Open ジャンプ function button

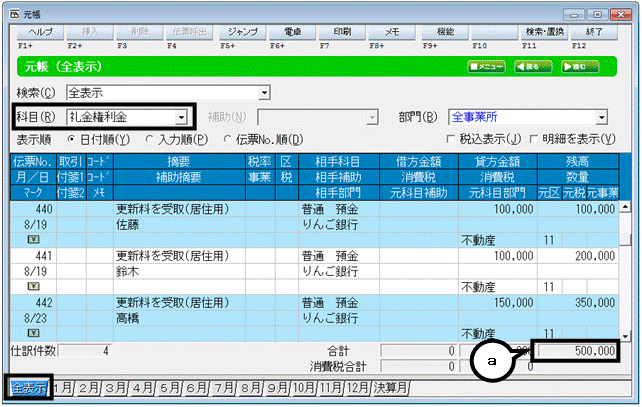(242, 32)
